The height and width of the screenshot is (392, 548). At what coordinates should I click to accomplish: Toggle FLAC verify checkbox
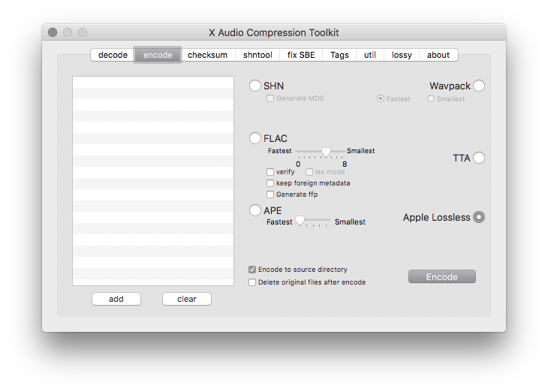pos(270,172)
